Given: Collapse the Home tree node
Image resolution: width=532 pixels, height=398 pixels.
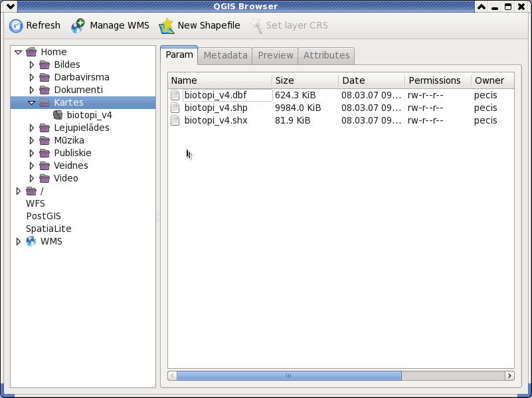Looking at the screenshot, I should point(19,52).
